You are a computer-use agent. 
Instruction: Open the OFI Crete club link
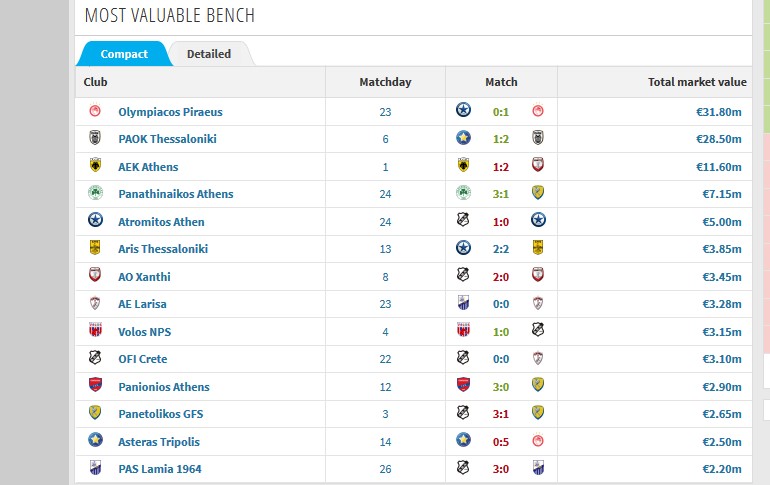click(x=142, y=359)
